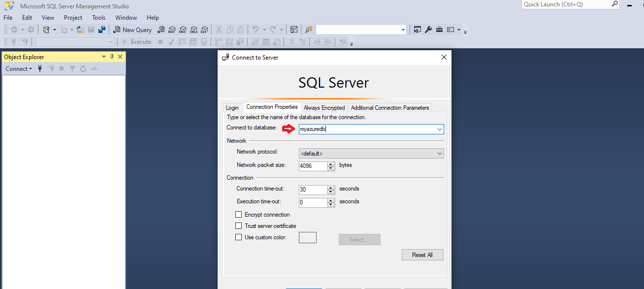Viewport: 644px width, 289px height.
Task: Create a DAX query via toolbar icon
Action: tap(205, 30)
